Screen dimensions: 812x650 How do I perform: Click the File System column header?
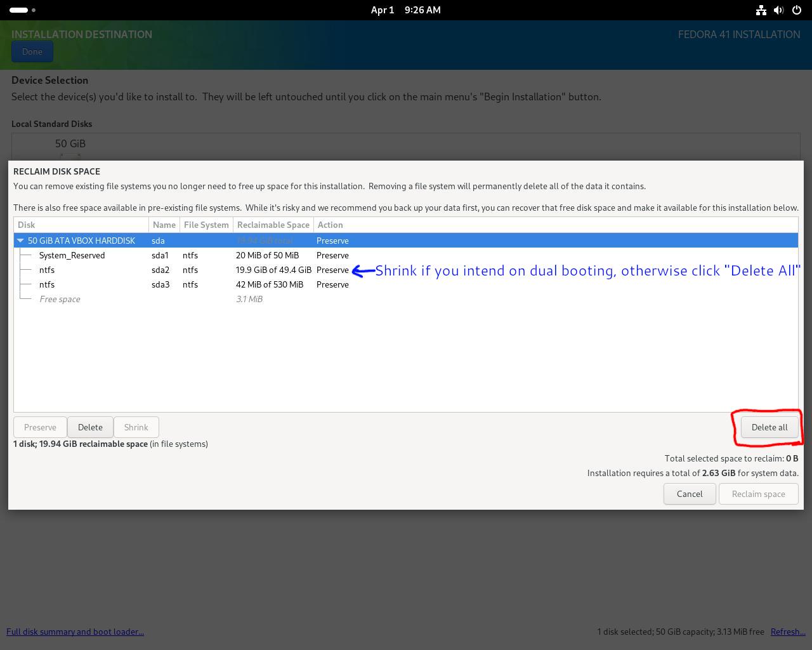coord(206,225)
